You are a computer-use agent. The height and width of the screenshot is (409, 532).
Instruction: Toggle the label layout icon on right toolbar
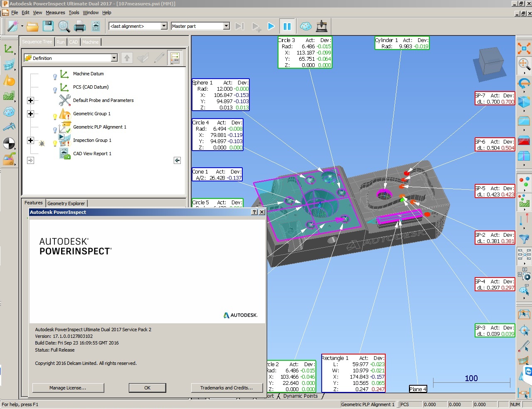(524, 254)
